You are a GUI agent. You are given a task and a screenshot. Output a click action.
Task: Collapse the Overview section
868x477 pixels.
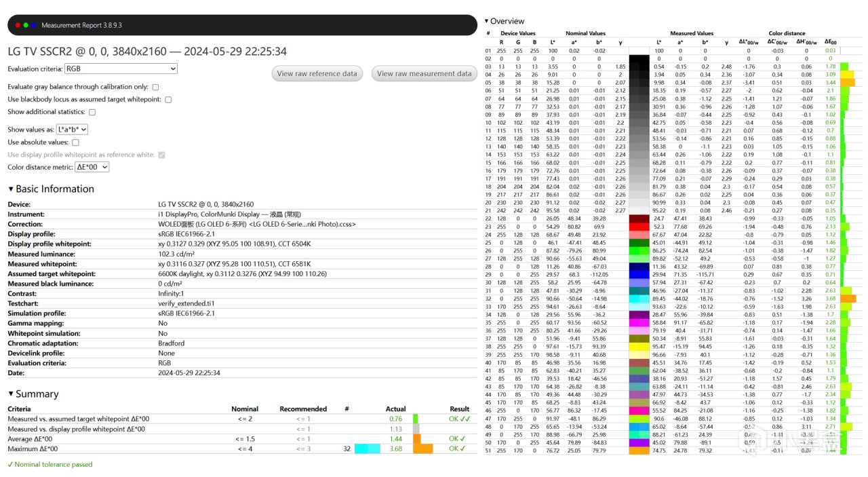click(x=504, y=21)
